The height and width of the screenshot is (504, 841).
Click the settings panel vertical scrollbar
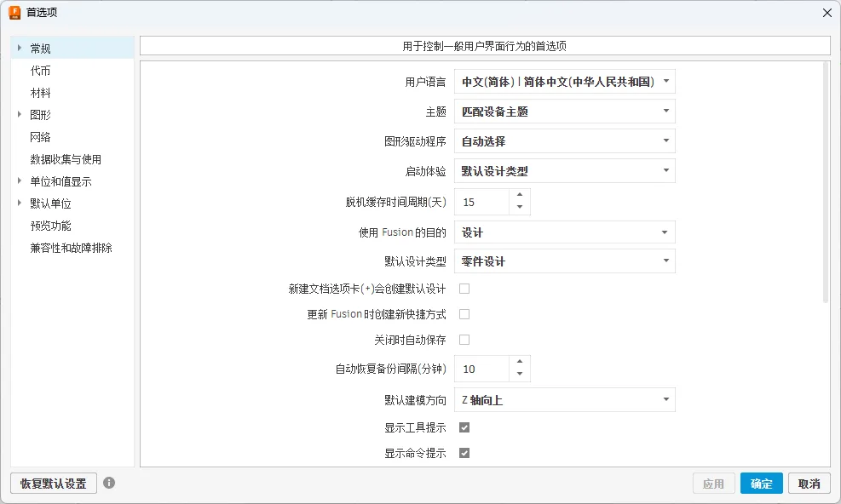point(826,182)
